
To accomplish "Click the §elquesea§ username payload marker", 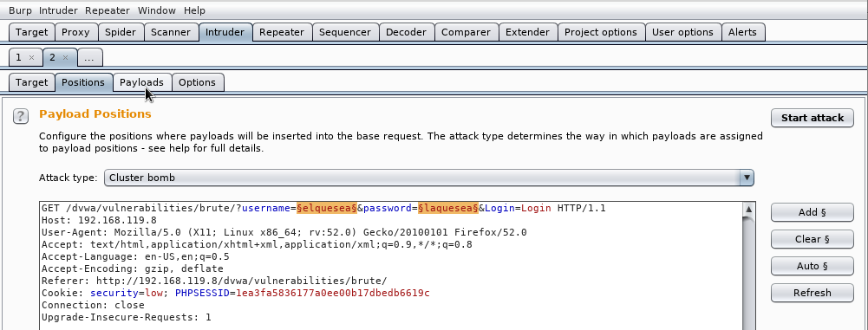I will point(327,209).
